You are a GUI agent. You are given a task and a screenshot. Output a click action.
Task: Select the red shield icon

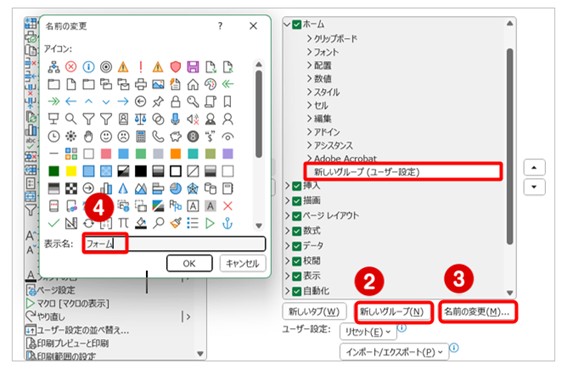[x=175, y=67]
